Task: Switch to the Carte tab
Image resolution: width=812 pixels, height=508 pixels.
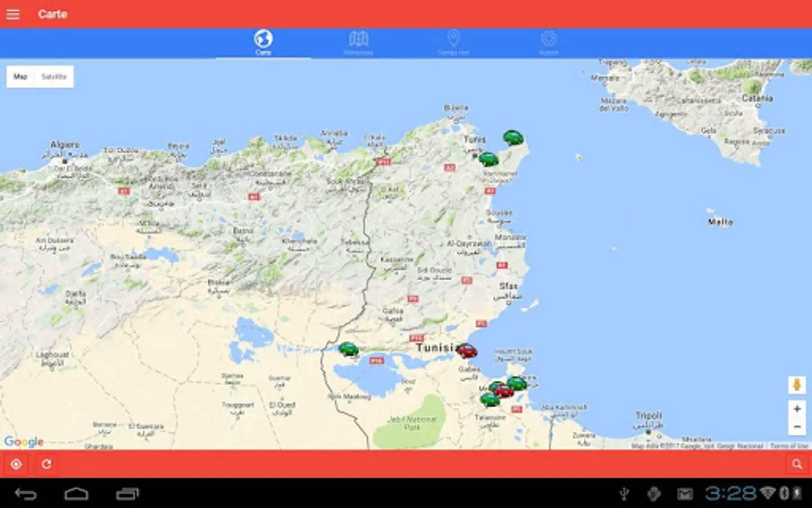Action: pos(263,42)
